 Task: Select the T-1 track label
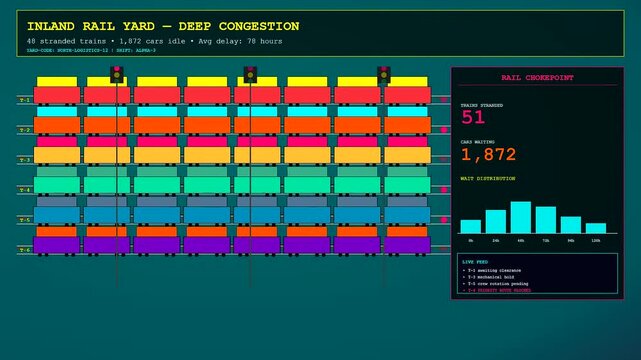coord(25,100)
